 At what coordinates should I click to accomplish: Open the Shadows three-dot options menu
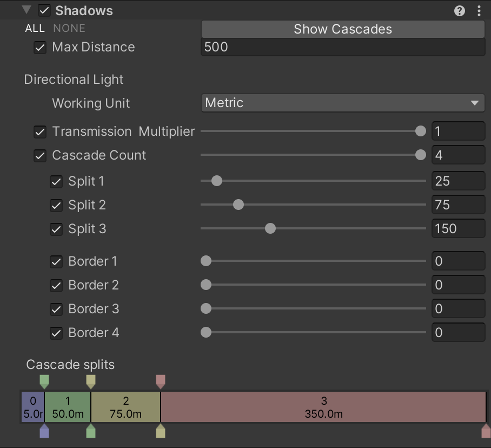479,11
